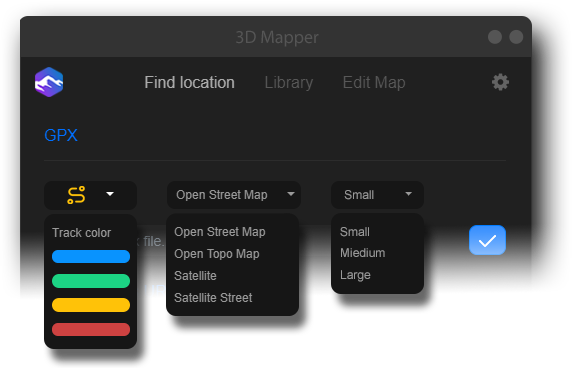
Task: Open the Small size dropdown
Action: point(377,195)
